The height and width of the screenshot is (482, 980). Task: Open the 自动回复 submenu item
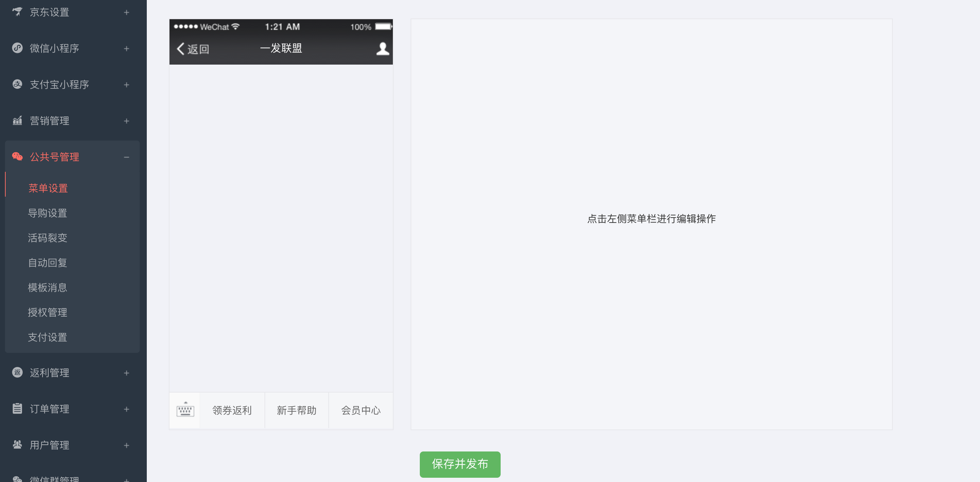coord(48,263)
